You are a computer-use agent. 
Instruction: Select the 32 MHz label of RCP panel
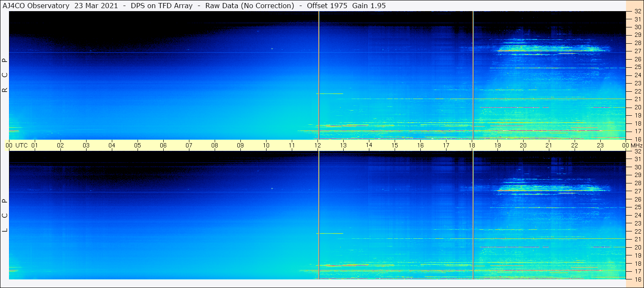(x=637, y=12)
